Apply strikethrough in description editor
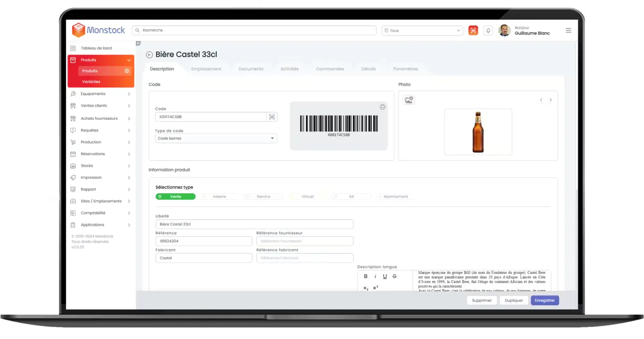644x339 pixels. 394,276
